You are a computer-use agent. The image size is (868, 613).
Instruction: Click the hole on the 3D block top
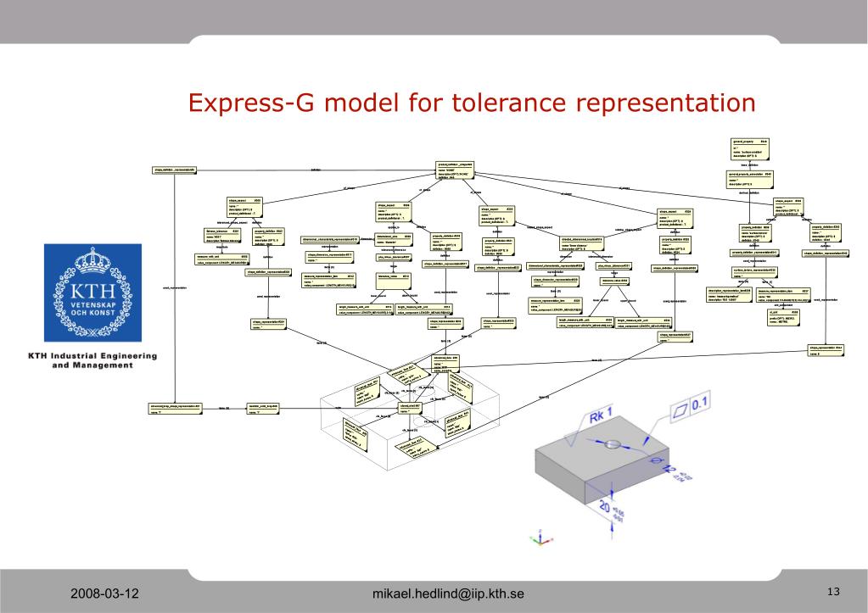(x=613, y=443)
